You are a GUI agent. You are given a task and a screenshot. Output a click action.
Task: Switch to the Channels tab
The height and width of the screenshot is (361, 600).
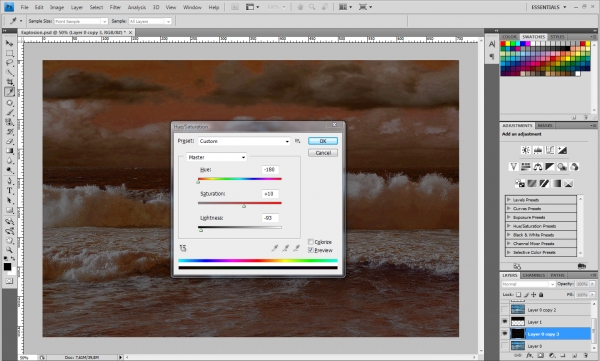[x=533, y=275]
